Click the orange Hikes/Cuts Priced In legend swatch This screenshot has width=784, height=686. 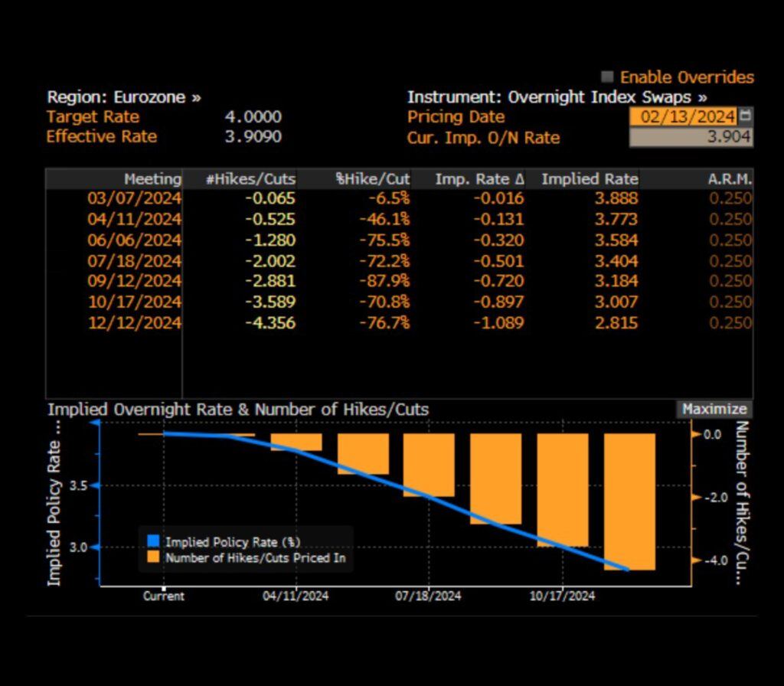(153, 558)
